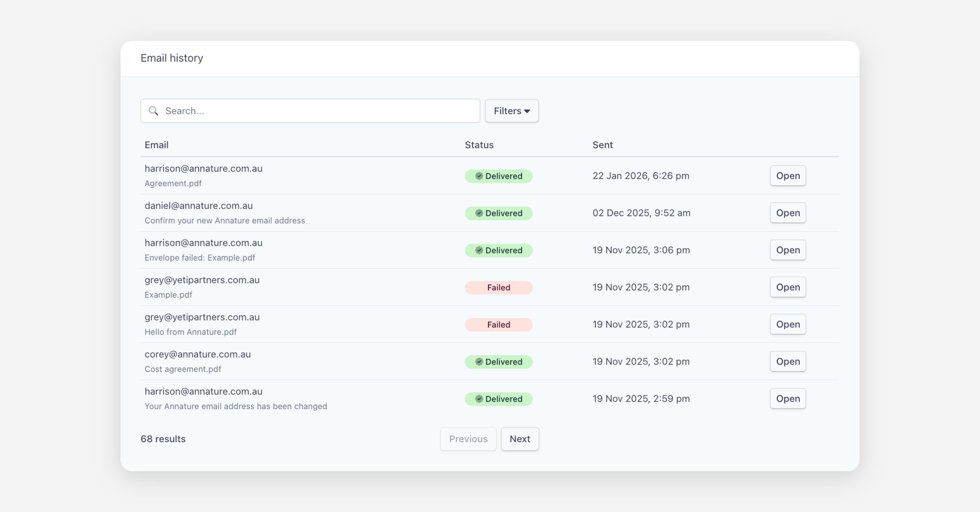Click Delivered check icon for Cost agreement.pdf
The image size is (980, 512).
[x=479, y=362]
